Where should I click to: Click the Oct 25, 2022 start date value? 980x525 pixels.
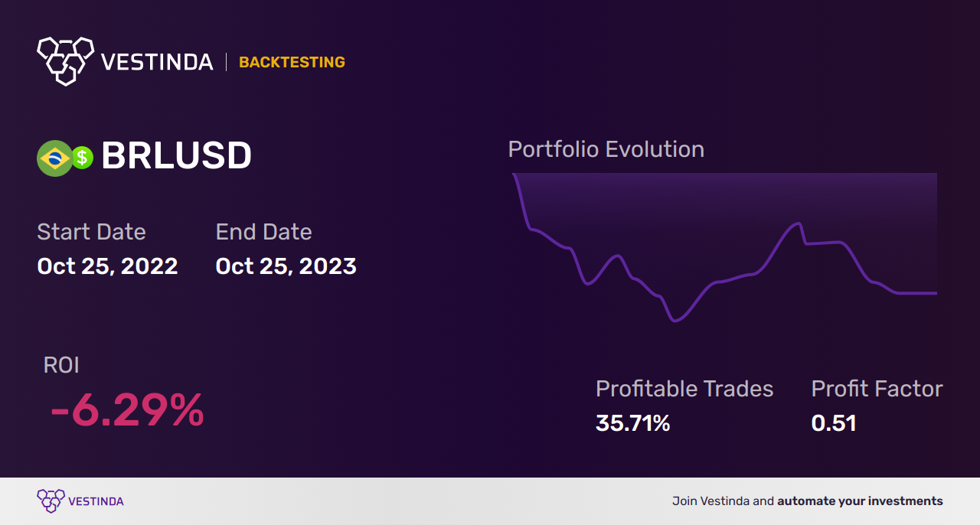(107, 266)
